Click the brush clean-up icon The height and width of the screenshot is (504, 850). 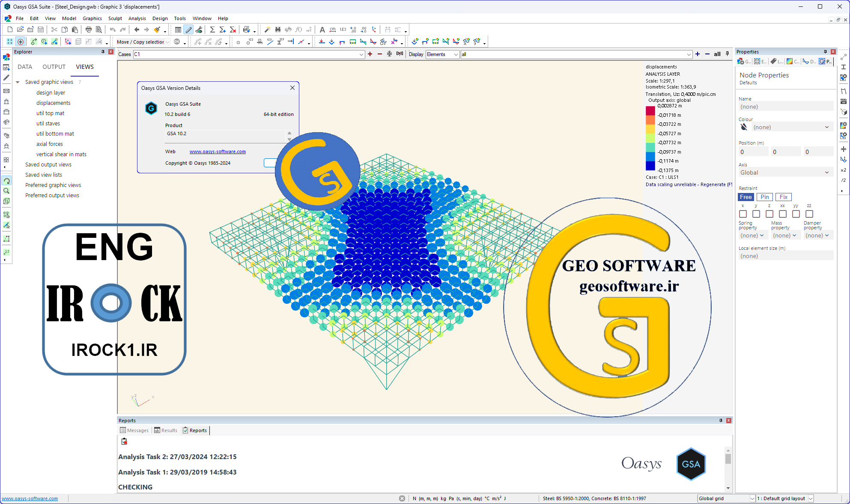157,30
